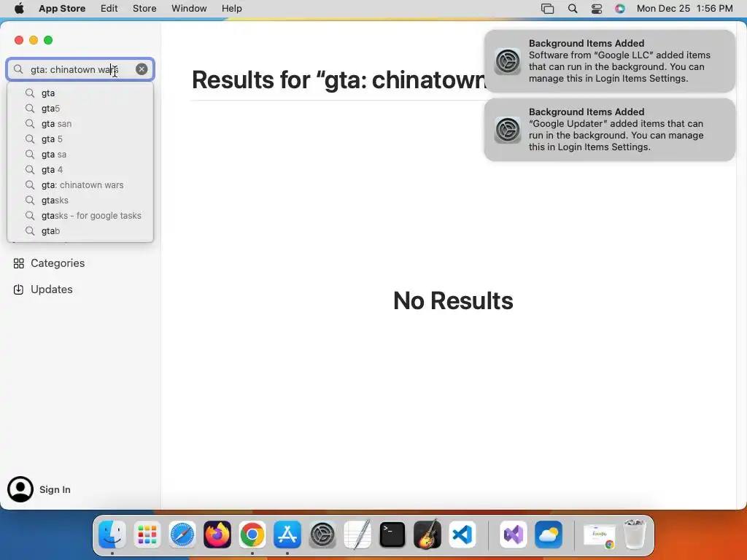The height and width of the screenshot is (560, 747).
Task: Open the Window menu
Action: coord(189,8)
